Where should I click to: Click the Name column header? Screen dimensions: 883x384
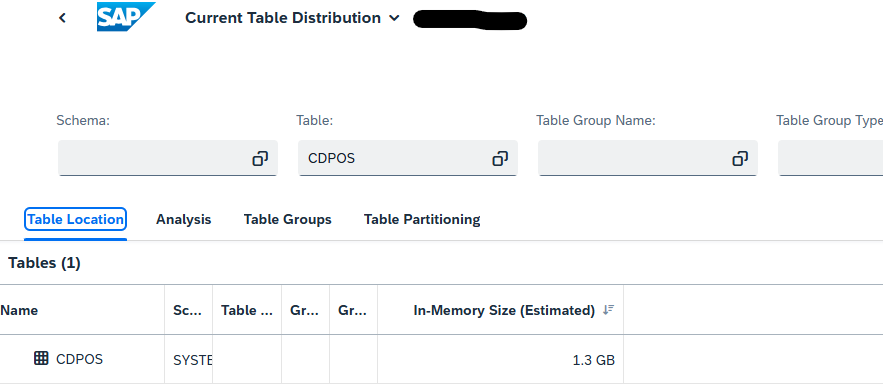[19, 310]
